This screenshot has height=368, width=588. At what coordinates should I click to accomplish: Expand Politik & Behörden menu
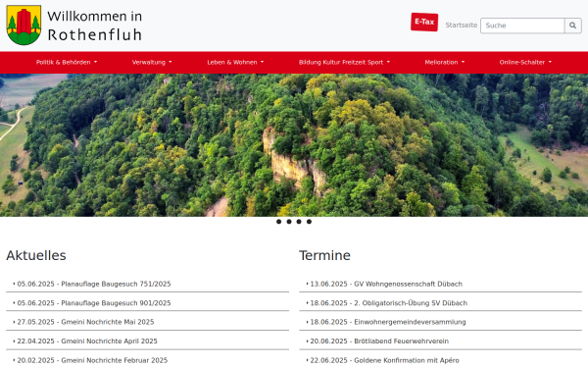67,63
